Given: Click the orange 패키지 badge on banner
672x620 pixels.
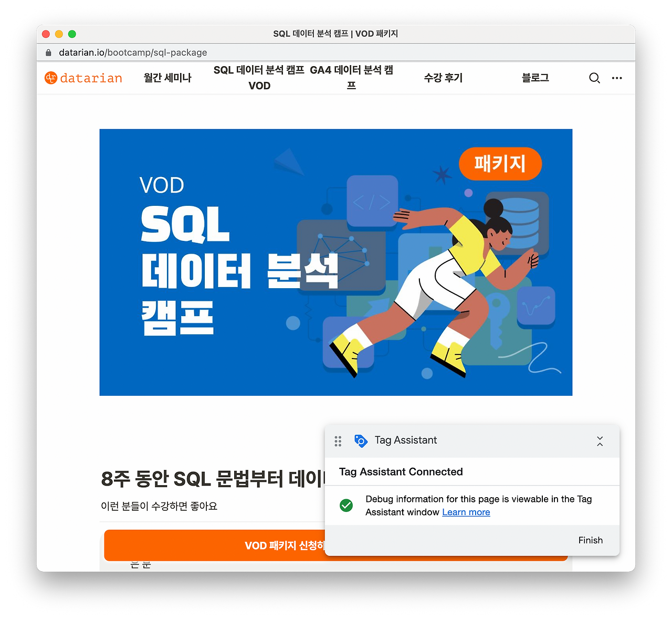Looking at the screenshot, I should pos(500,164).
